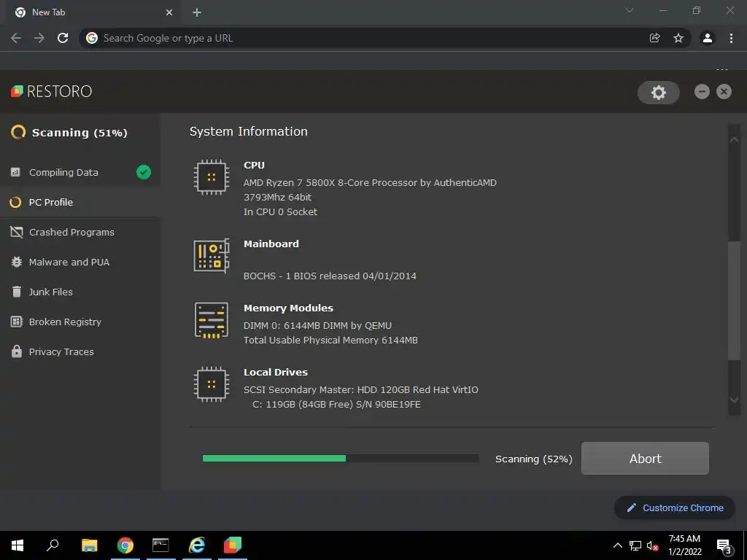Click the scrollbar down arrow

734,400
